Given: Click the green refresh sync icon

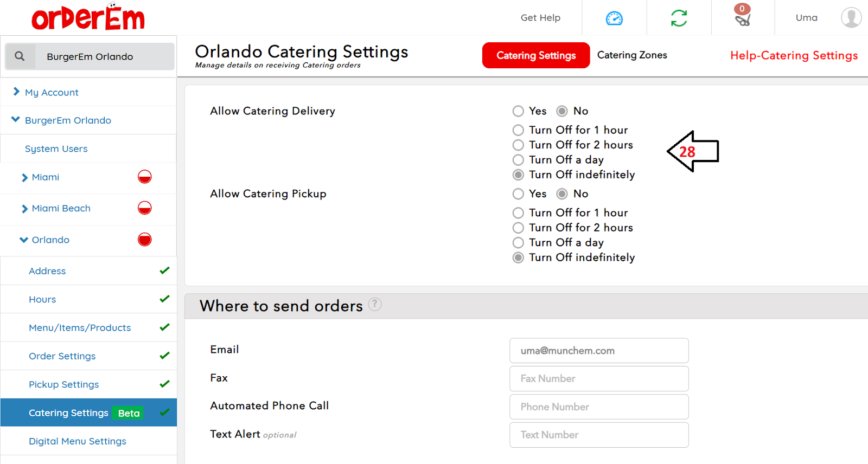Looking at the screenshot, I should (679, 18).
